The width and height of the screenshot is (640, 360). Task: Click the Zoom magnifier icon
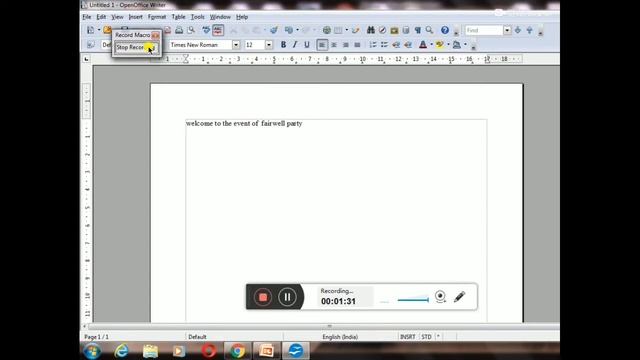[x=429, y=30]
